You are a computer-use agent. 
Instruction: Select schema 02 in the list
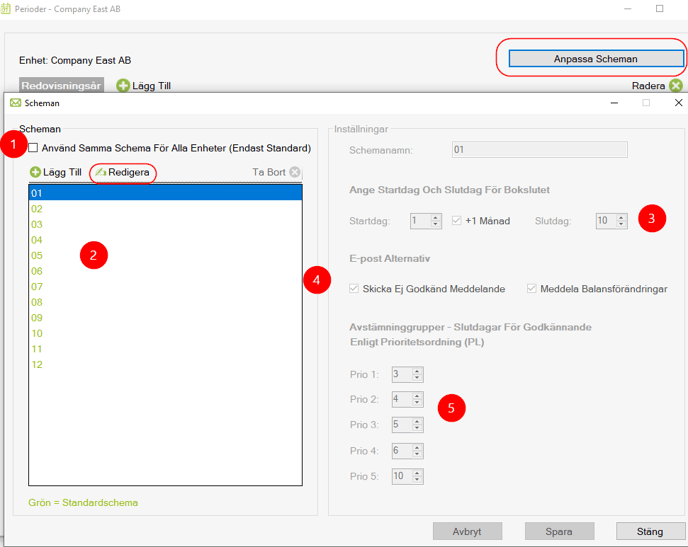tap(165, 209)
